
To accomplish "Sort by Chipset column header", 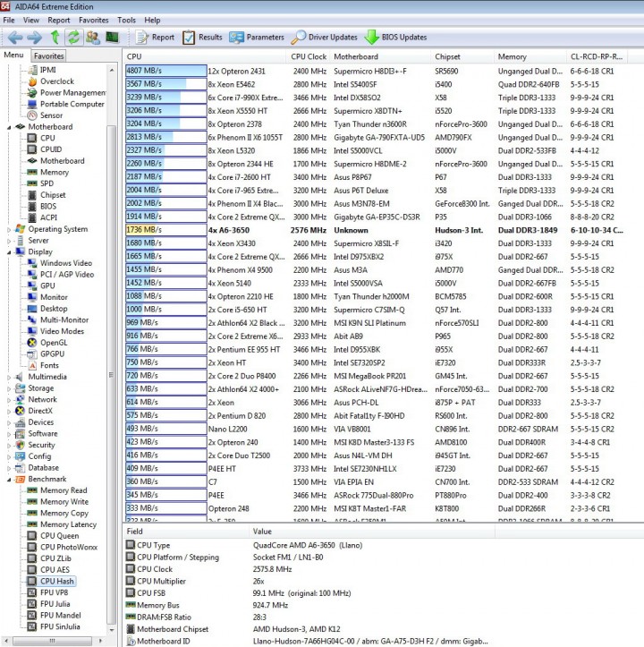I will 462,56.
